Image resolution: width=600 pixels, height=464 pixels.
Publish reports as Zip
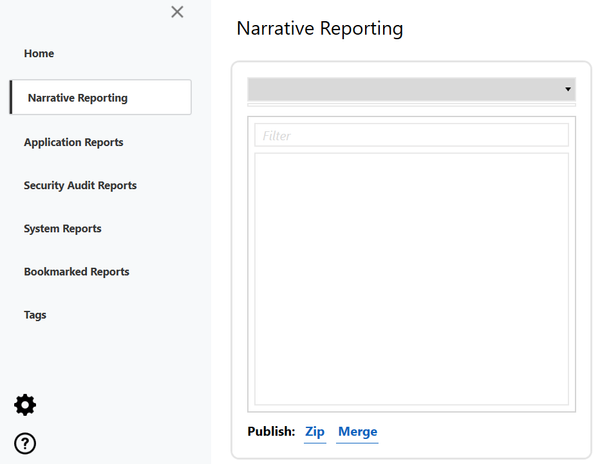coord(315,432)
